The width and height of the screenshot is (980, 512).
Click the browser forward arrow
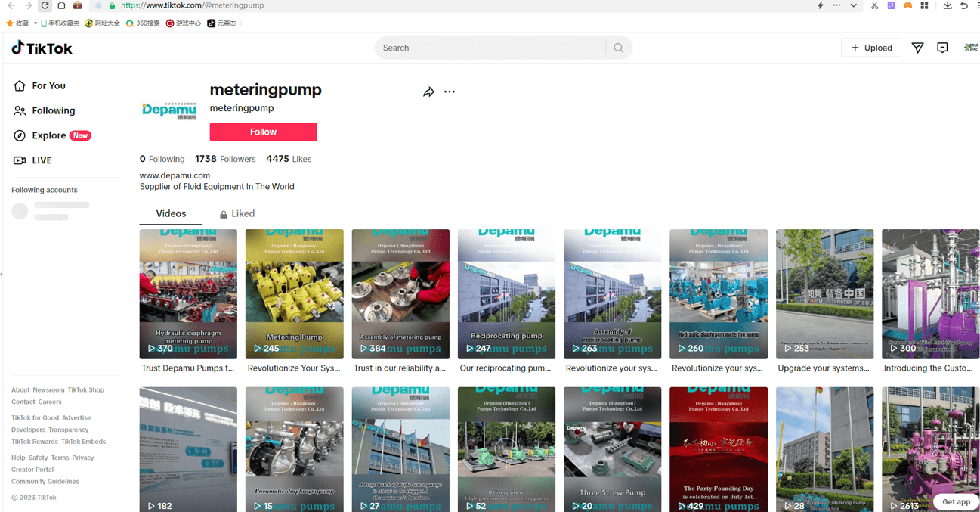28,5
